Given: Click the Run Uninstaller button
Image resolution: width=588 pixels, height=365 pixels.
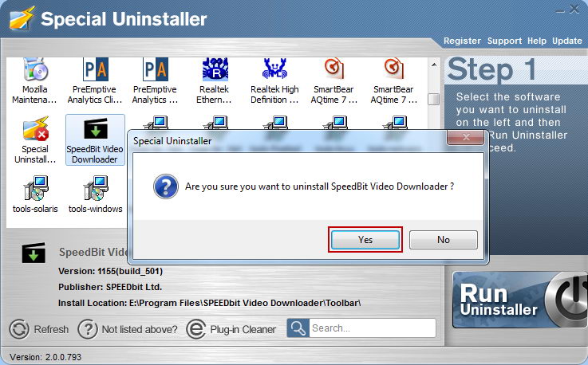Looking at the screenshot, I should pyautogui.click(x=519, y=300).
